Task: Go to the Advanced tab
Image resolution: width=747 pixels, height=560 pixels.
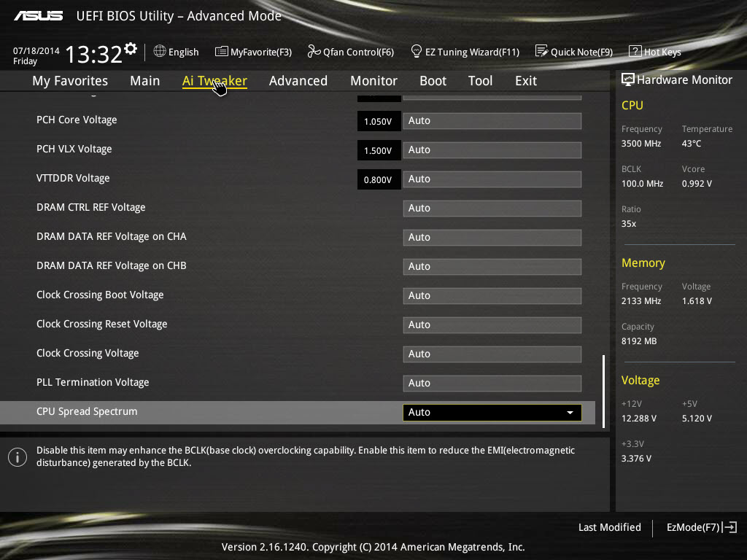Action: 298,81
